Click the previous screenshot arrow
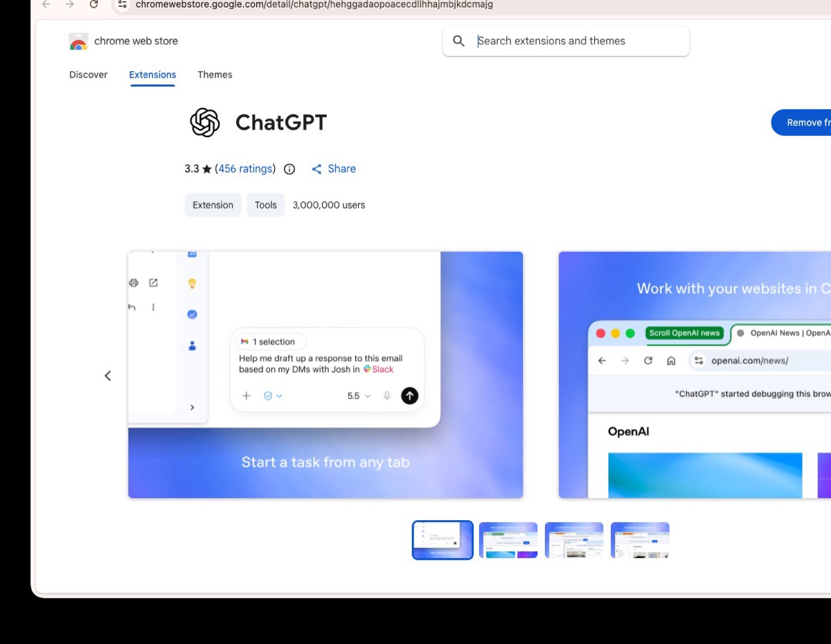The width and height of the screenshot is (831, 644). (x=108, y=375)
